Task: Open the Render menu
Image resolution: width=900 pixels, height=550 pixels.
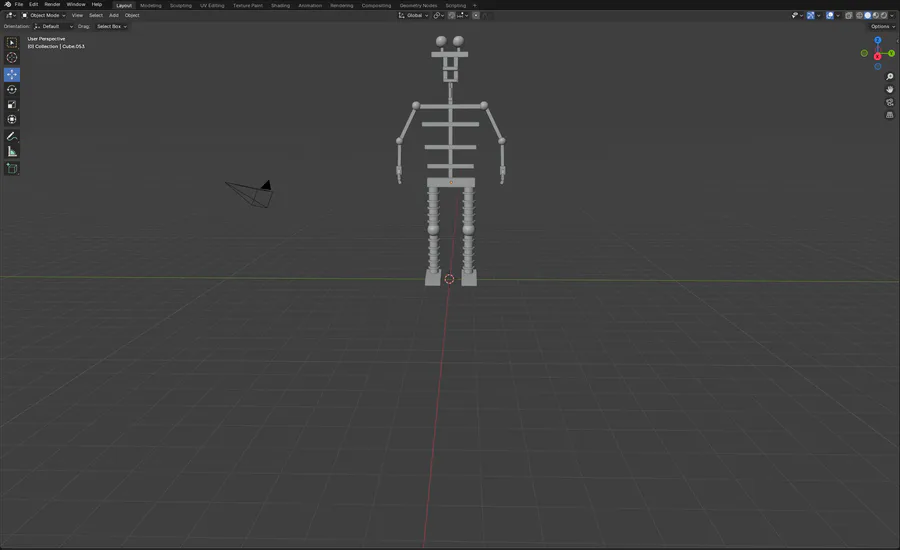Action: (x=52, y=5)
